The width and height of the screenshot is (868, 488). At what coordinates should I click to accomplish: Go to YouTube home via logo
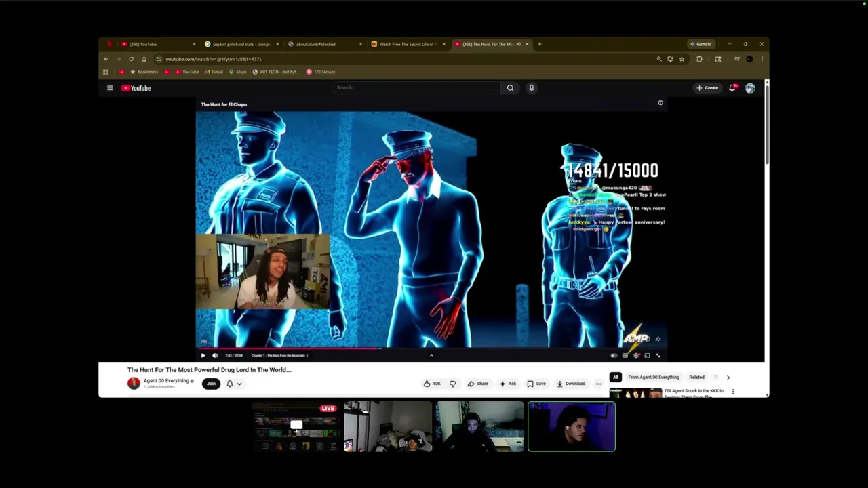tap(136, 88)
